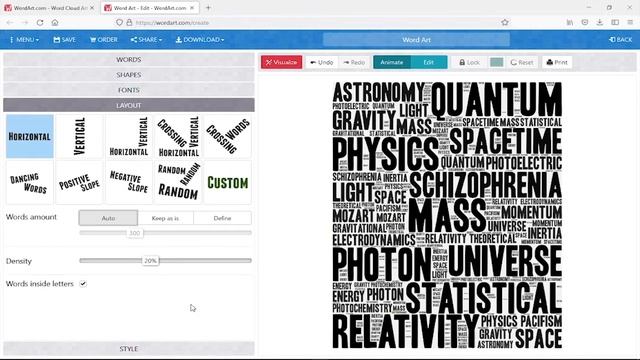Select the Crossing Words layout
The image size is (640, 360).
coord(228,136)
